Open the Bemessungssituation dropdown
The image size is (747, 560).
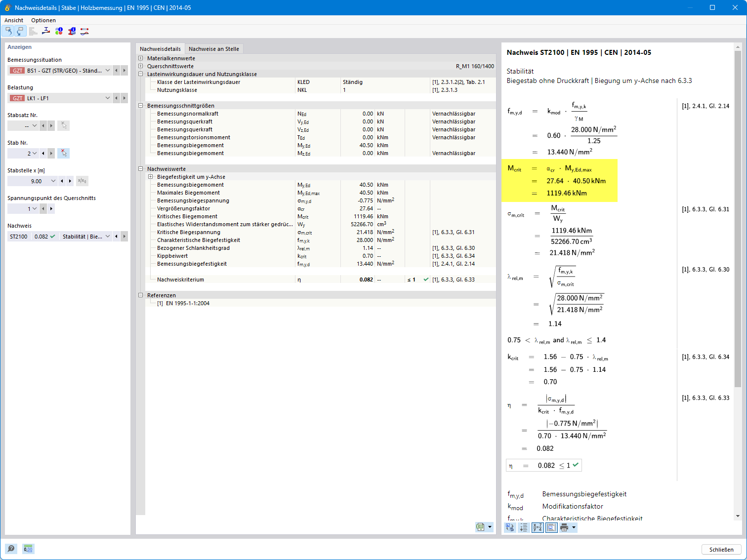[x=108, y=71]
